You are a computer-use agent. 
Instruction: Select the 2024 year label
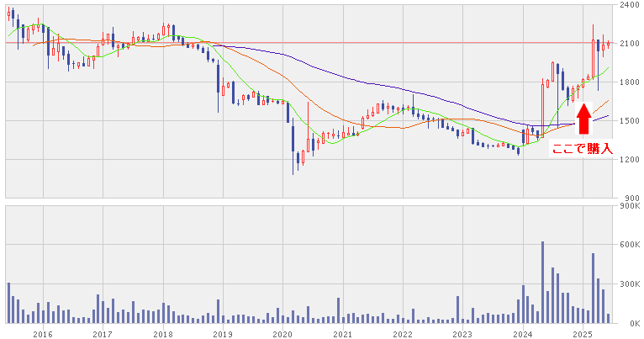pos(523,335)
